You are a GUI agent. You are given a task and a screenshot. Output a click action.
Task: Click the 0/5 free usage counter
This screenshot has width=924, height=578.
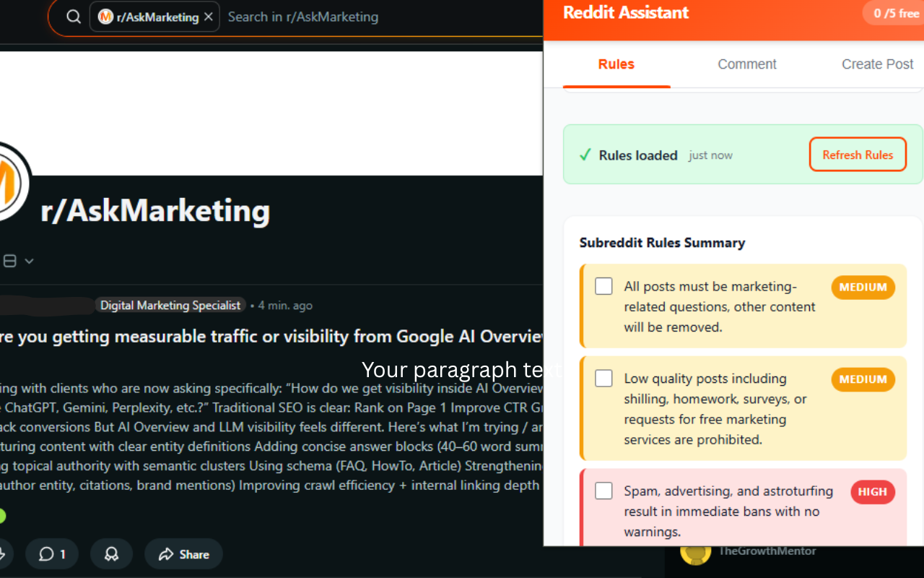897,12
